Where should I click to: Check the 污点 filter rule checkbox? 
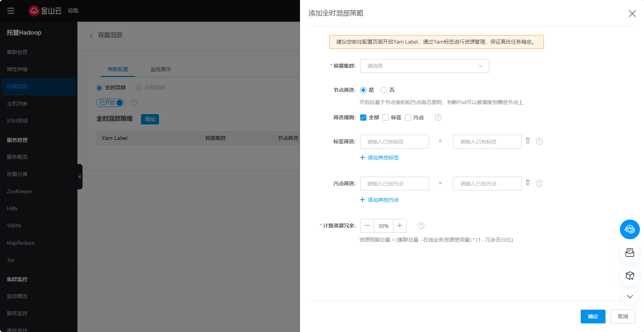click(408, 118)
